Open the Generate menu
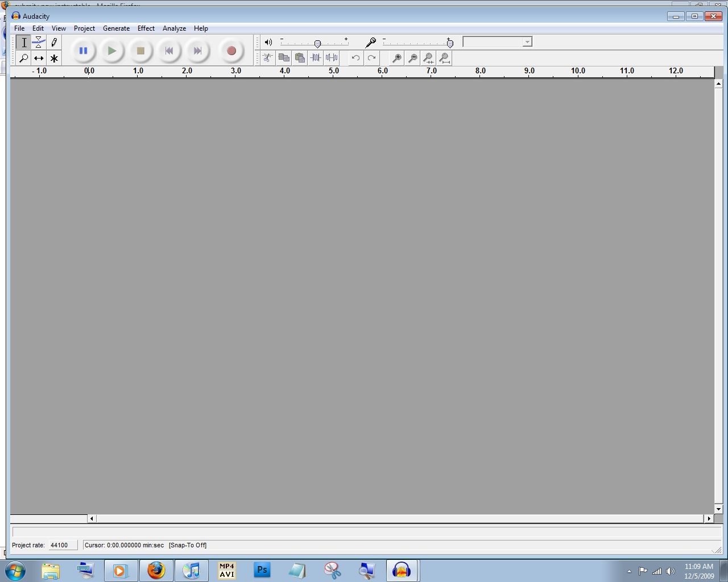Screen dimensions: 728x582 click(x=116, y=28)
